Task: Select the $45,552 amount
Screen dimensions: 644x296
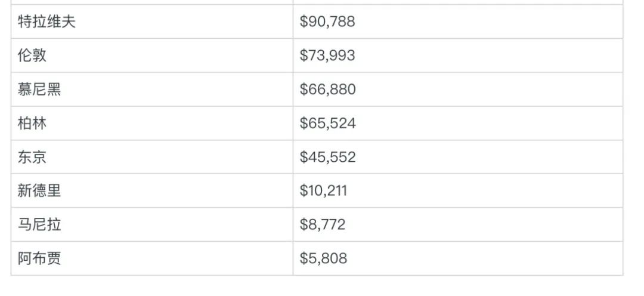Action: click(x=327, y=157)
